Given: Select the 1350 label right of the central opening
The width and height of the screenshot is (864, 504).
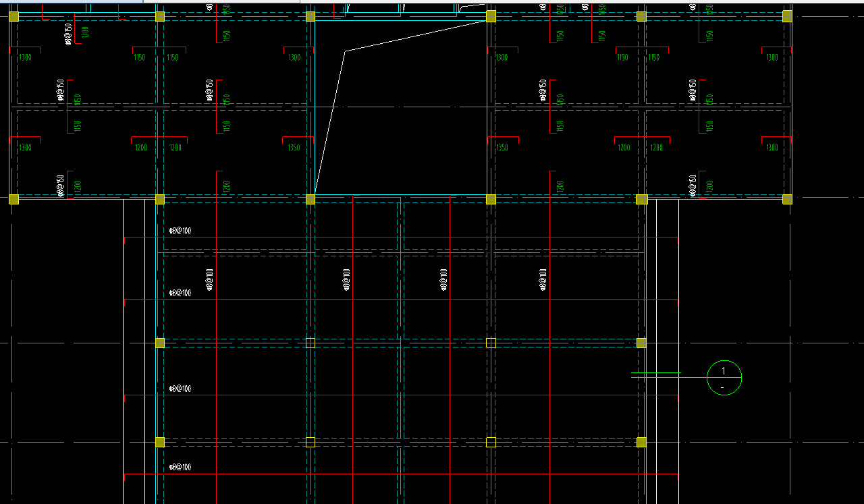Looking at the screenshot, I should click(x=502, y=148).
